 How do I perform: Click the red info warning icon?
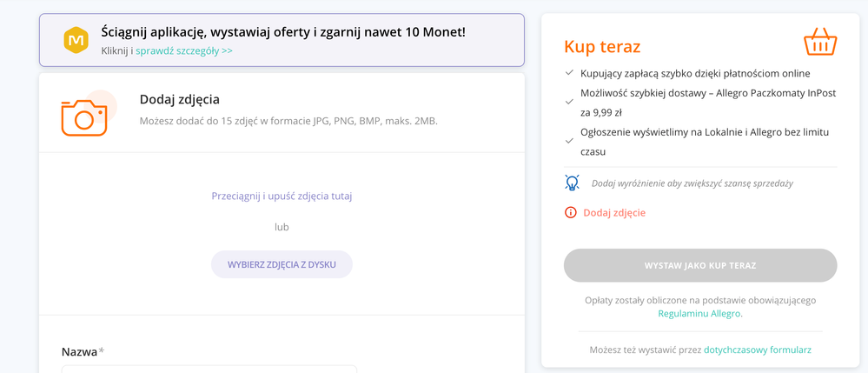click(571, 212)
